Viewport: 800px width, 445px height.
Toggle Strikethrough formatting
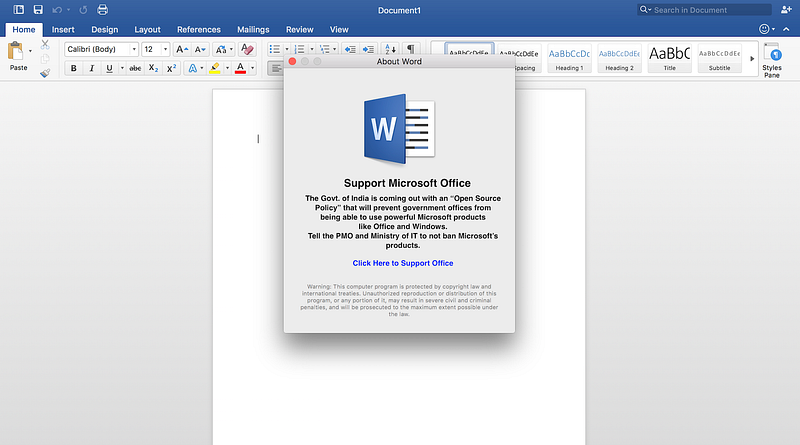(135, 68)
